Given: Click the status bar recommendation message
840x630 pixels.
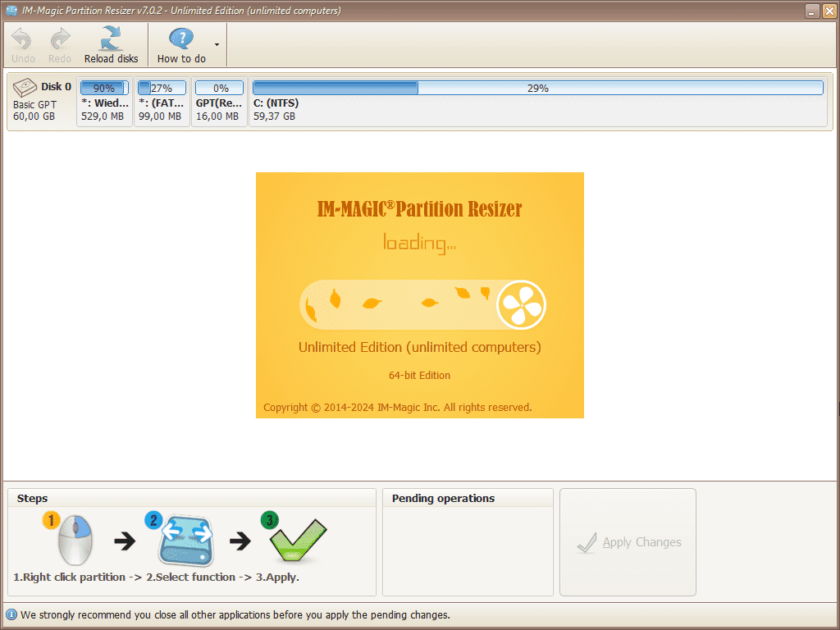Looking at the screenshot, I should tap(235, 614).
